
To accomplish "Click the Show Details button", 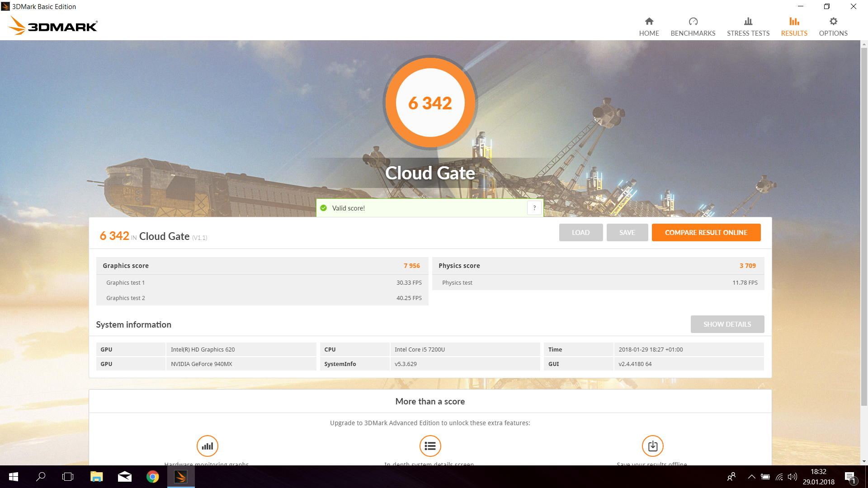I will point(727,324).
